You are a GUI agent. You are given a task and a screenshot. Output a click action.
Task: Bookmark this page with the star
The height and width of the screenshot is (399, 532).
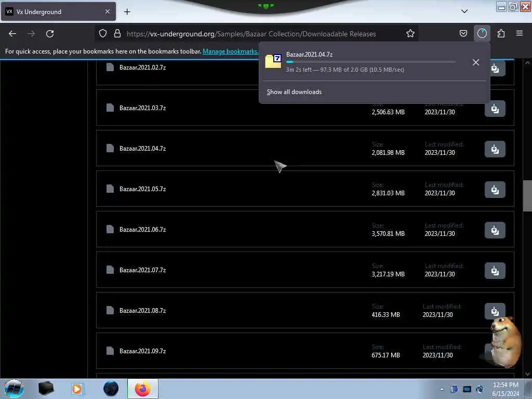410,34
